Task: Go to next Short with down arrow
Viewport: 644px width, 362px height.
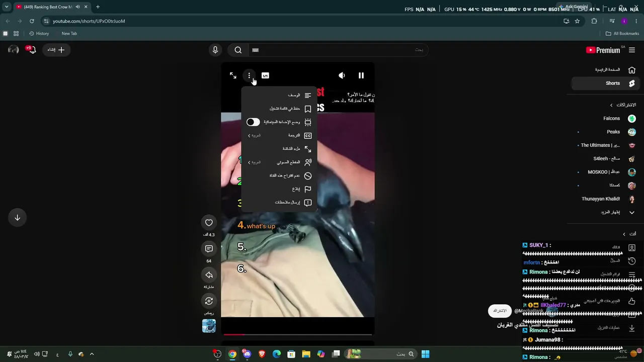Action: pyautogui.click(x=17, y=218)
